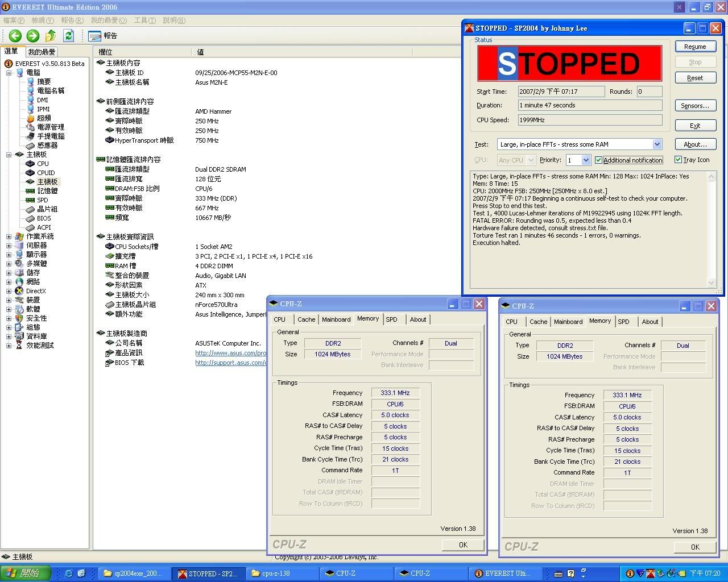Click the Up level arrow icon in toolbar

(x=51, y=36)
